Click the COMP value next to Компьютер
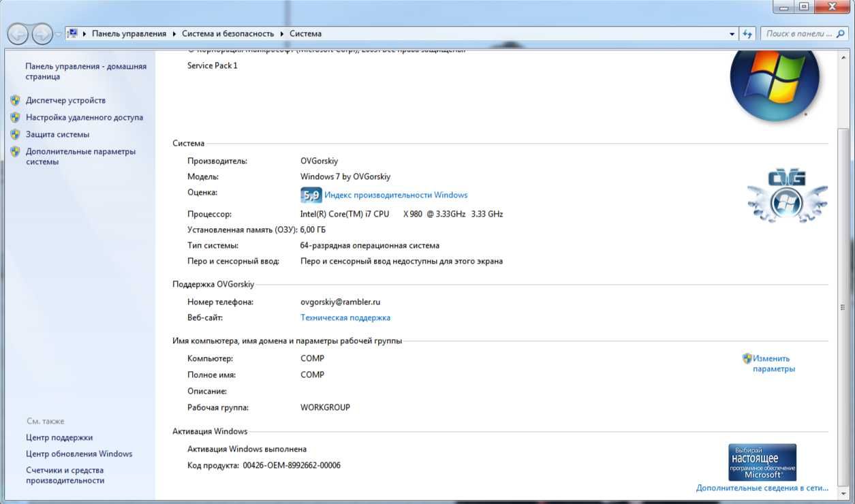Screen dimensions: 855x504 coord(312,358)
